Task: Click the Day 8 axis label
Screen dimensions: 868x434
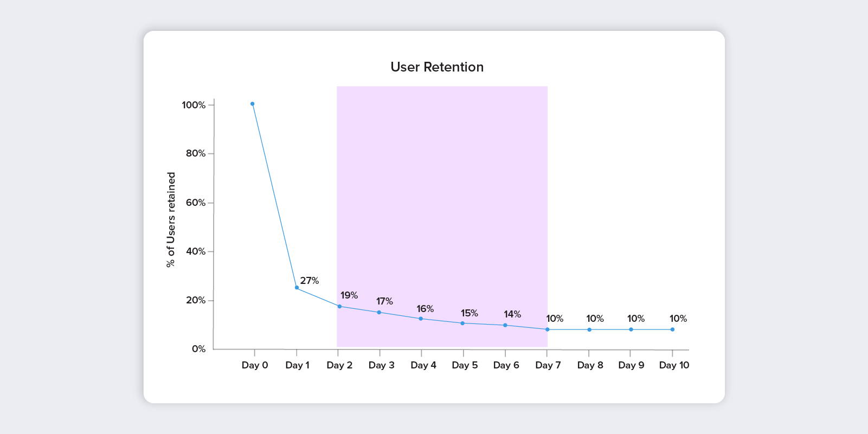Action: [x=590, y=365]
